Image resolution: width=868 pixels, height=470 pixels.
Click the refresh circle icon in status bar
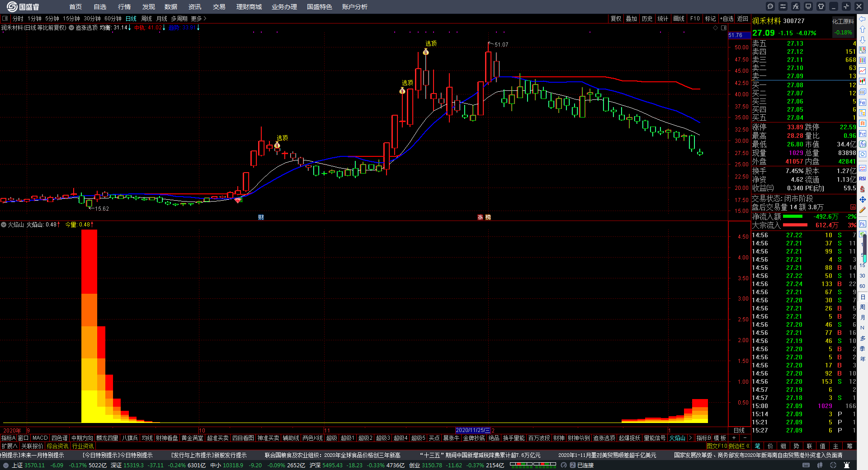point(564,465)
